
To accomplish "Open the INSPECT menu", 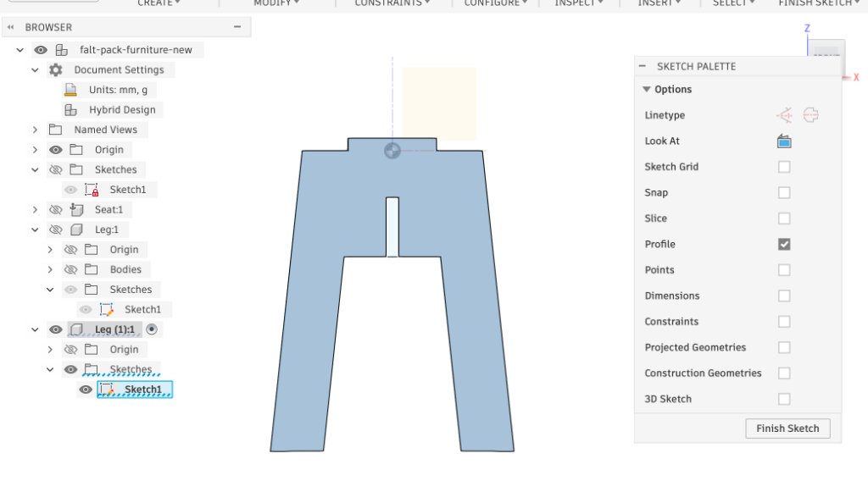I will [x=579, y=3].
